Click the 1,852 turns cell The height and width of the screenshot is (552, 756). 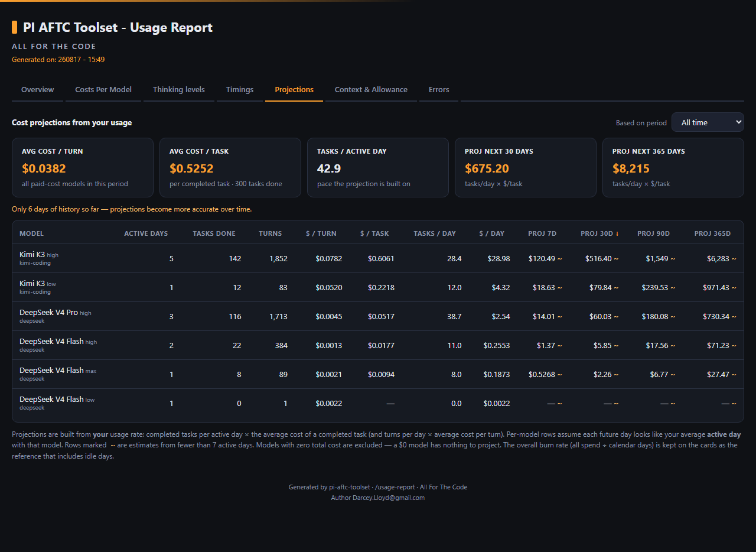pos(278,258)
